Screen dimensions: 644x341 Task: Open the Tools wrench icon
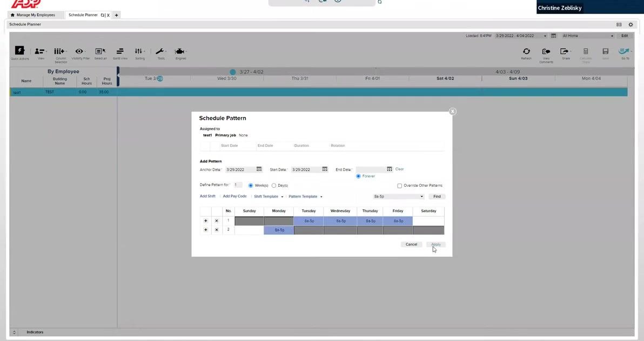click(x=160, y=51)
